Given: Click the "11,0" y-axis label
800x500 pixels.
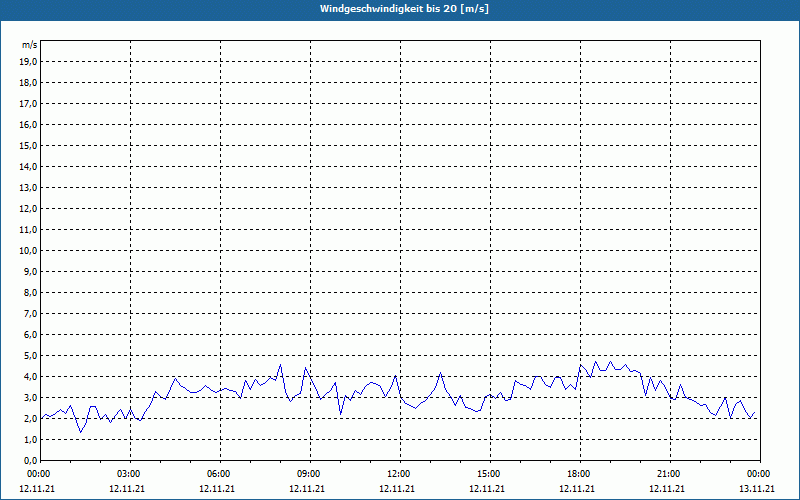Looking at the screenshot, I should (x=29, y=230).
